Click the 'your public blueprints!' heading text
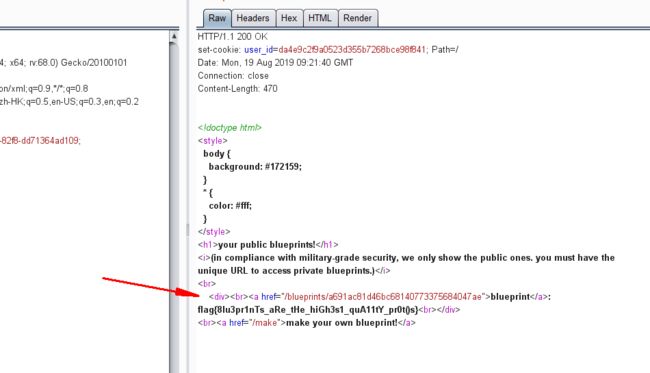The image size is (650, 373). click(x=267, y=245)
